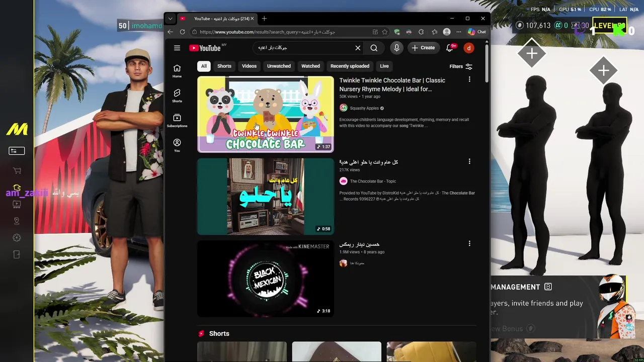644x362 pixels.
Task: Click the game exit door icon
Action: (17, 255)
